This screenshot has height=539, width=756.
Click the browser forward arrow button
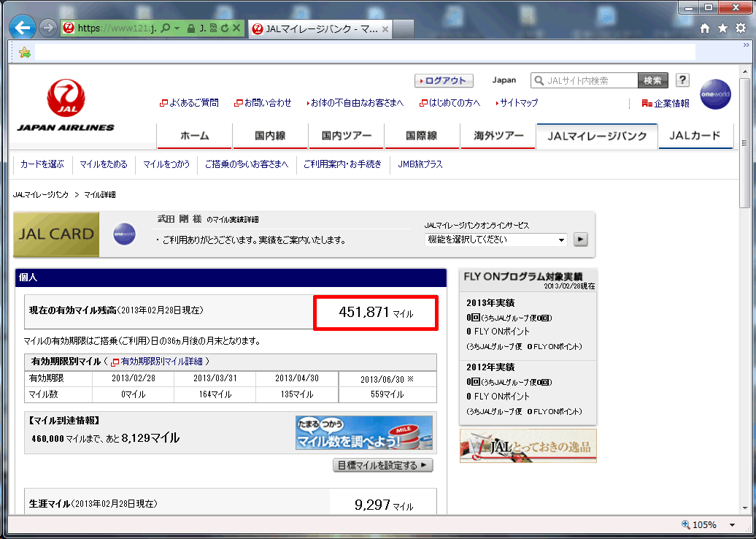[47, 28]
